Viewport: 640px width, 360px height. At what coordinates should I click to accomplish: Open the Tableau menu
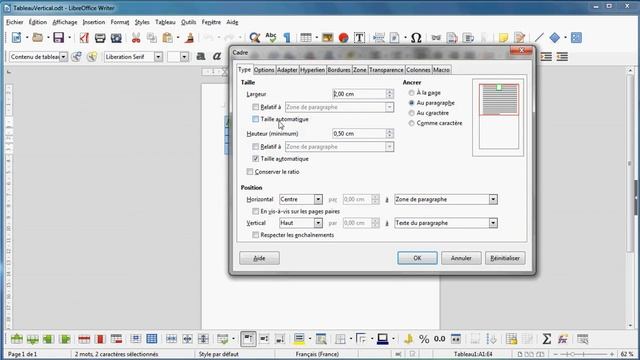[165, 22]
